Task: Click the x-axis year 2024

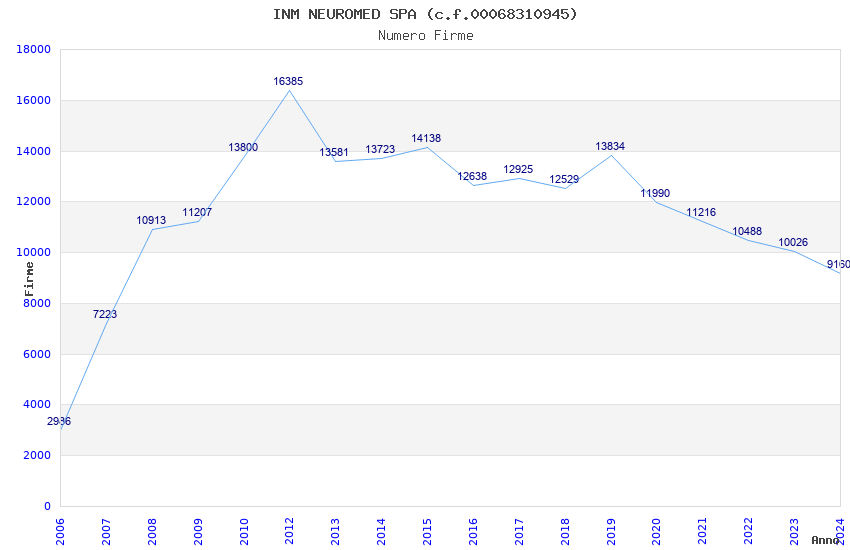Action: 840,531
